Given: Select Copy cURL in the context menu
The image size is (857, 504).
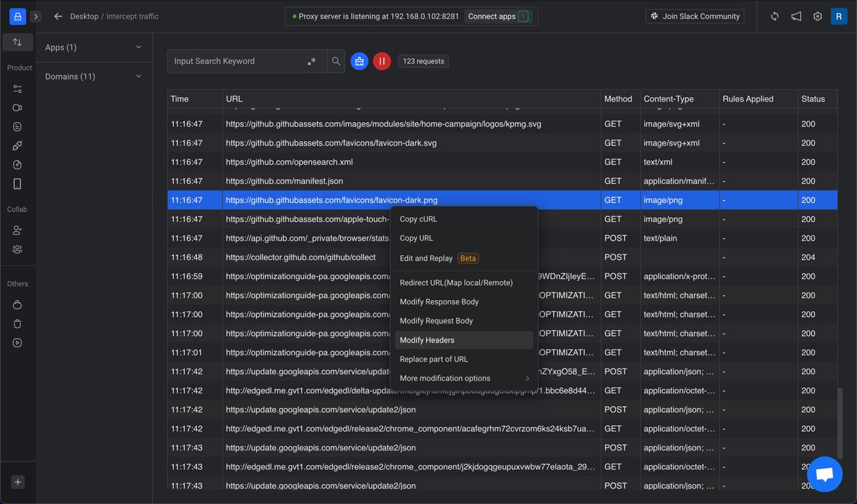Looking at the screenshot, I should [x=419, y=219].
